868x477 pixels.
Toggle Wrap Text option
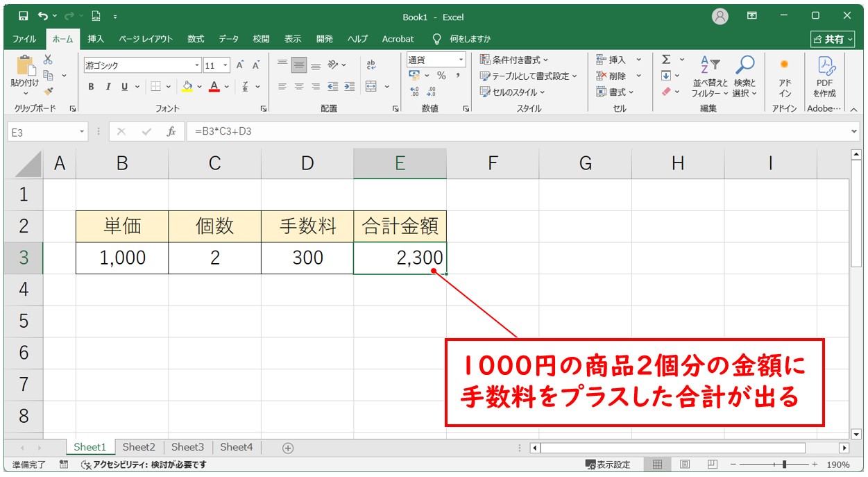click(371, 65)
